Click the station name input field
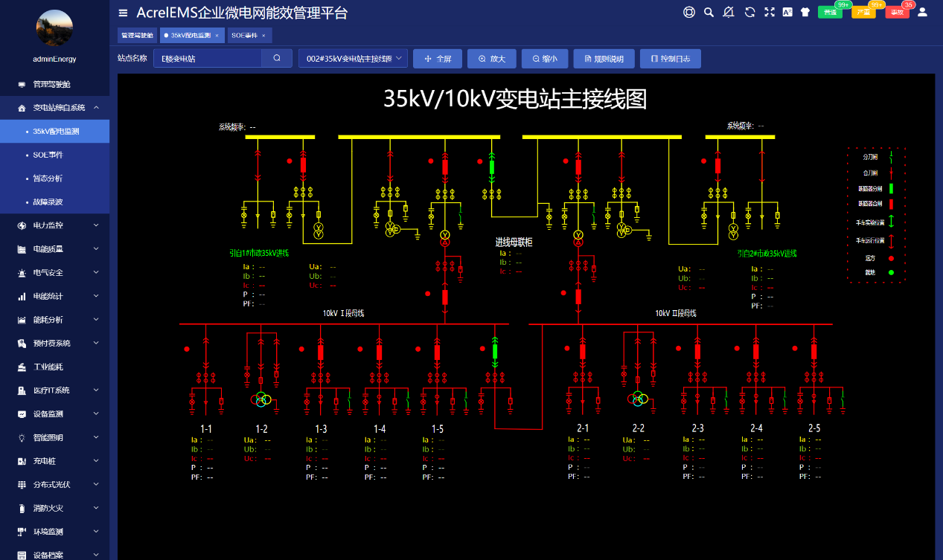Viewport: 943px width, 560px height. tap(208, 58)
